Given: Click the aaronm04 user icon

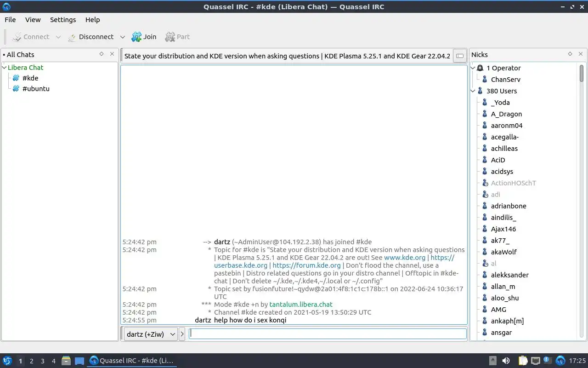Looking at the screenshot, I should (485, 126).
